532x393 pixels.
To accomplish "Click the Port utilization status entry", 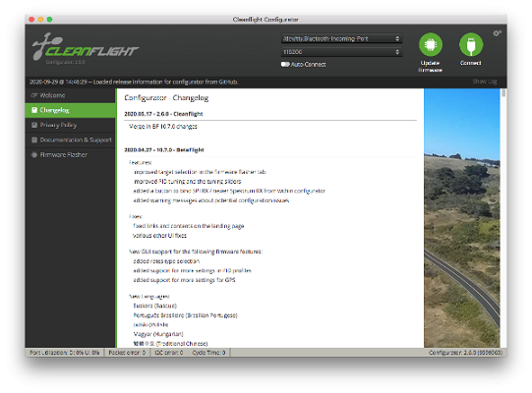I will pos(65,353).
